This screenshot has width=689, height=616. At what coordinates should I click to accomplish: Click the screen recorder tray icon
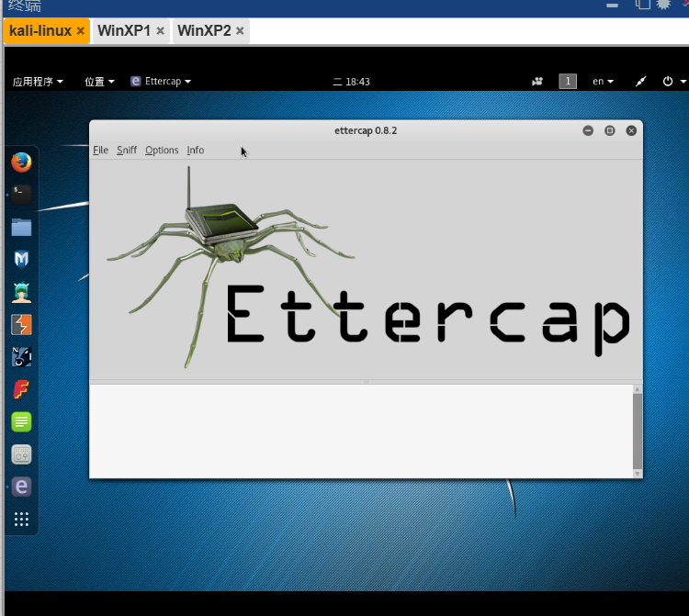pyautogui.click(x=537, y=81)
